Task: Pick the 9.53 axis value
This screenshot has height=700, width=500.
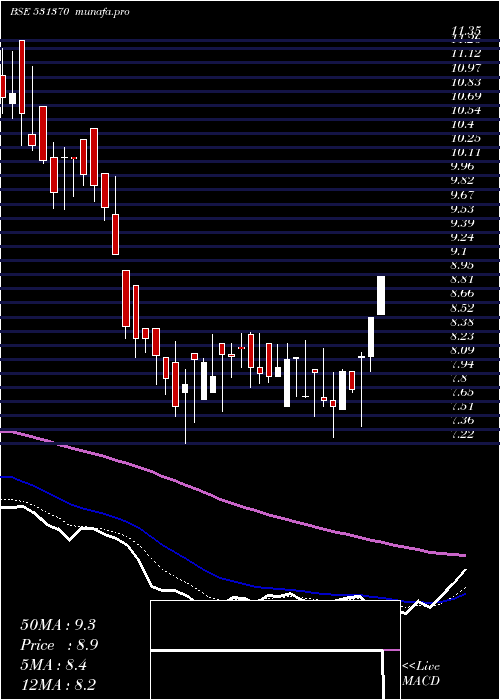Action: [462, 209]
